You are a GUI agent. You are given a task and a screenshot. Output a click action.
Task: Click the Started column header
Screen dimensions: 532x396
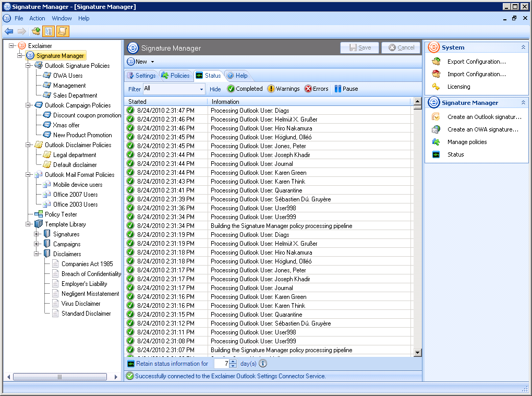pos(166,101)
